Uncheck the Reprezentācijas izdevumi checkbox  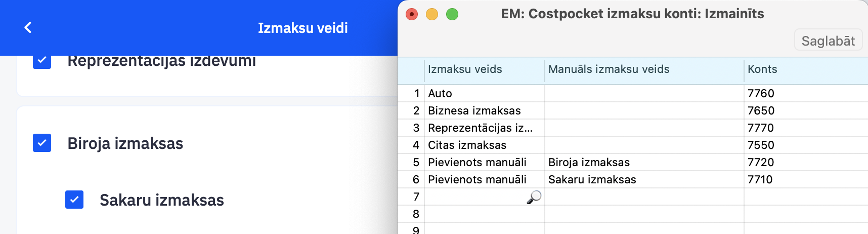[x=42, y=61]
